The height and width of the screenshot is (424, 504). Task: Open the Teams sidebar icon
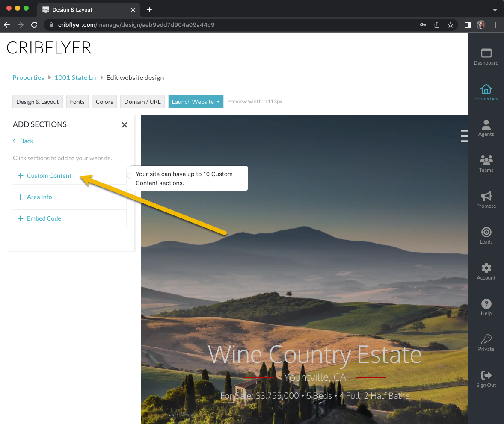pyautogui.click(x=486, y=164)
